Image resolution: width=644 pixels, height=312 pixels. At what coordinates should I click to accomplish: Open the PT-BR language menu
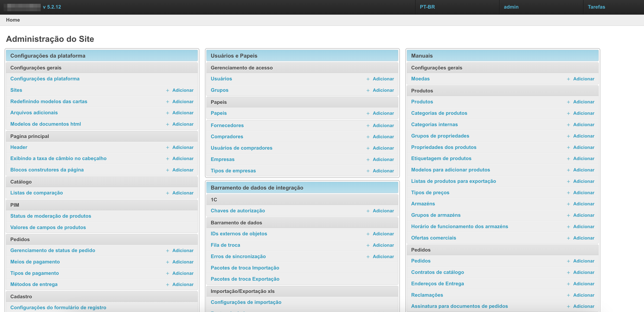tap(427, 7)
